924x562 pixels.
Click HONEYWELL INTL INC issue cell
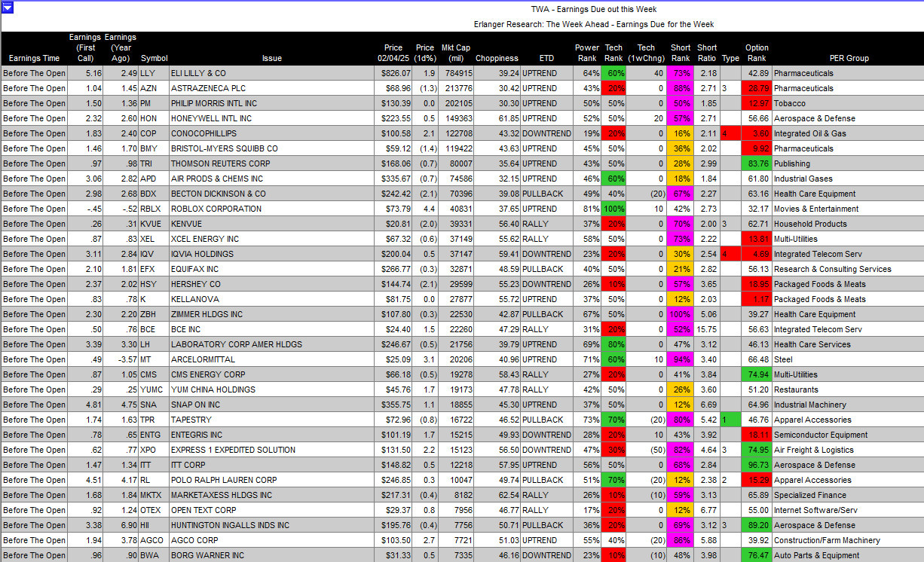271,118
